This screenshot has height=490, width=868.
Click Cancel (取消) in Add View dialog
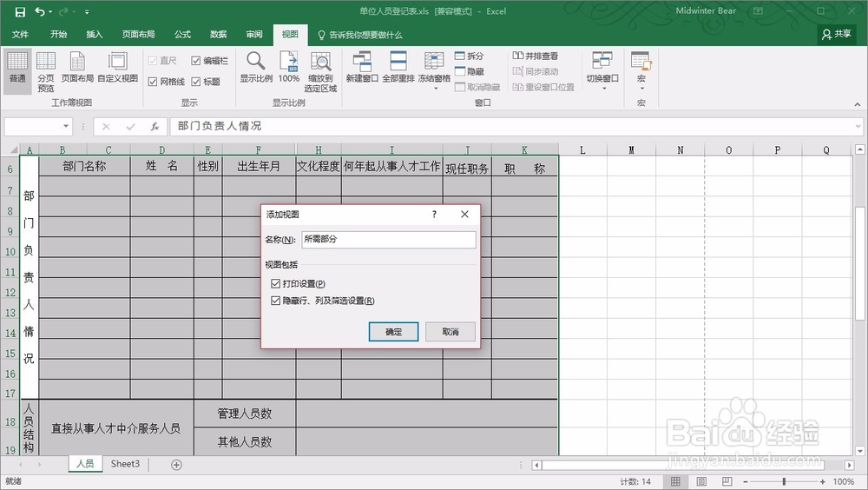point(450,332)
